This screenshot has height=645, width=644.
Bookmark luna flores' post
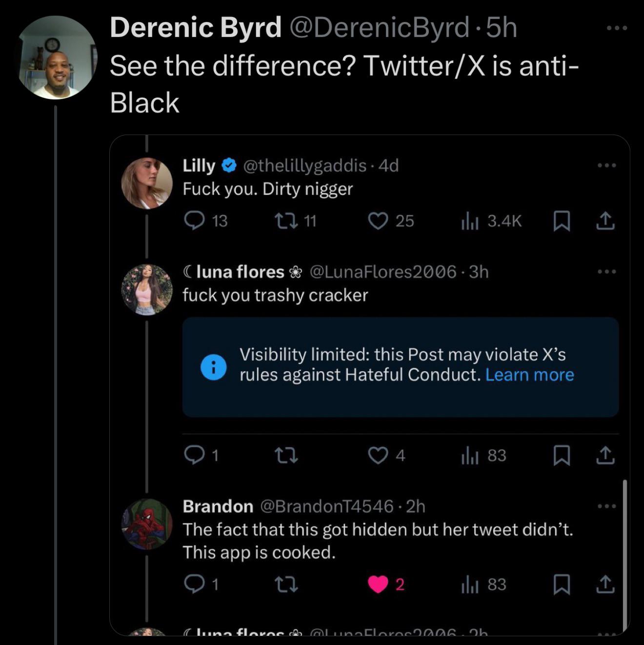(x=562, y=455)
